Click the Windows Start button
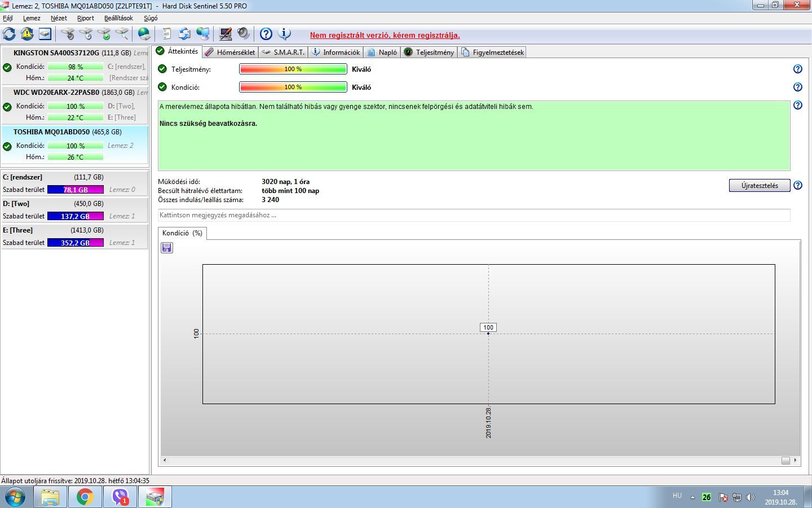The width and height of the screenshot is (812, 508). point(15,497)
